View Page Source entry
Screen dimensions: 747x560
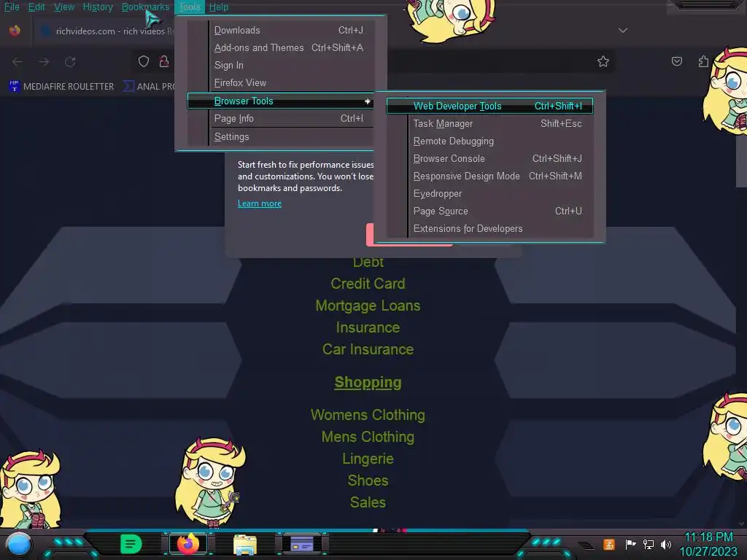[x=489, y=211]
